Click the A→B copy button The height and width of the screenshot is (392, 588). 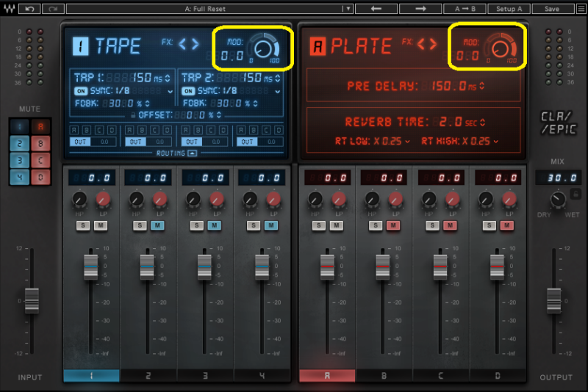tap(465, 9)
